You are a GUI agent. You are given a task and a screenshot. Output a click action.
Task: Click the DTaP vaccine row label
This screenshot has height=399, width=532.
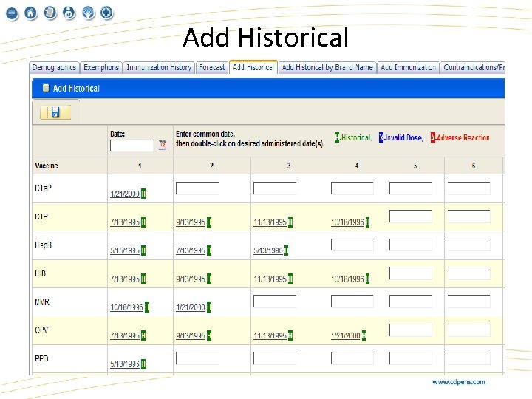tap(43, 188)
